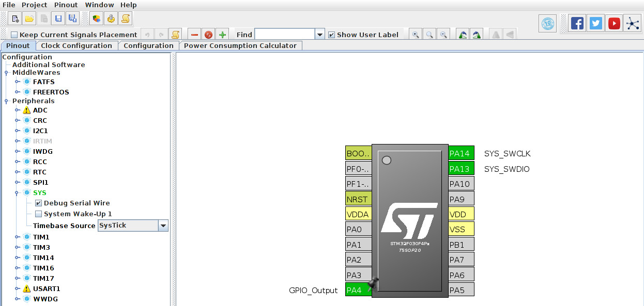Uncheck Debug Serial Wire under SYS
The width and height of the screenshot is (644, 306).
tap(38, 203)
